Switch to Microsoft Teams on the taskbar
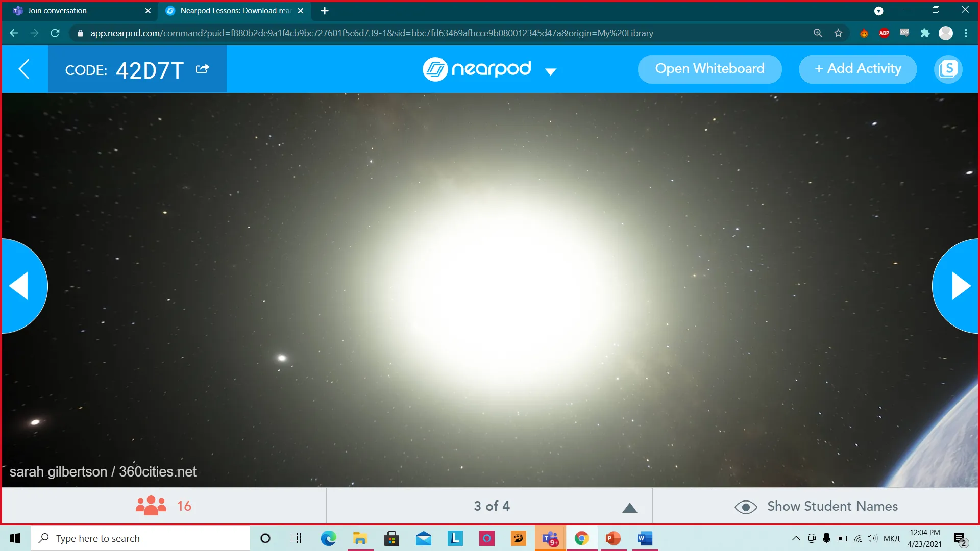 [x=550, y=538]
